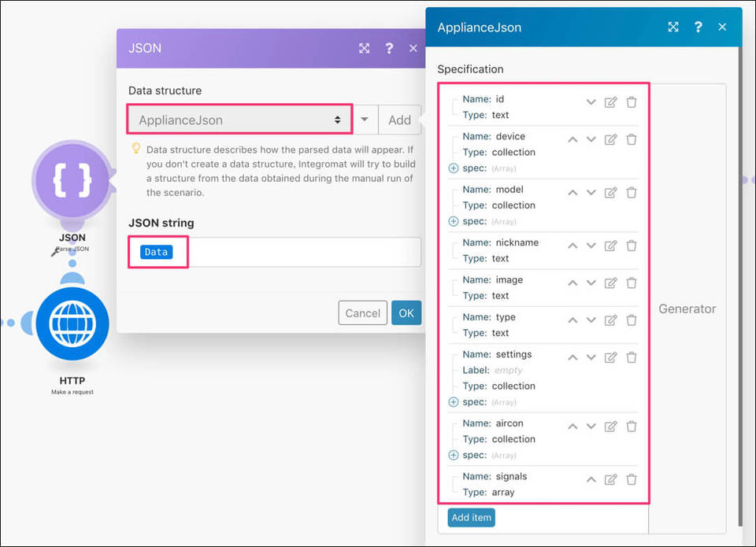This screenshot has height=547, width=756.
Task: Click OK in the JSON dialog
Action: [406, 312]
